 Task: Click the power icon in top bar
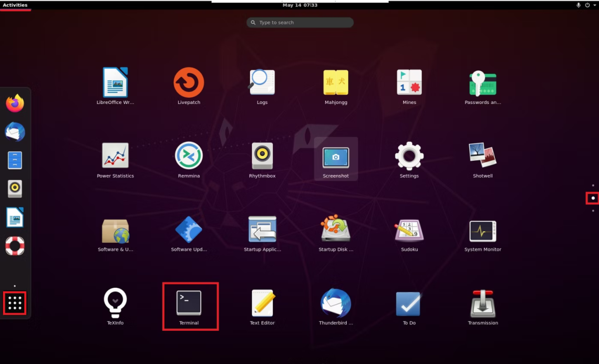[587, 5]
